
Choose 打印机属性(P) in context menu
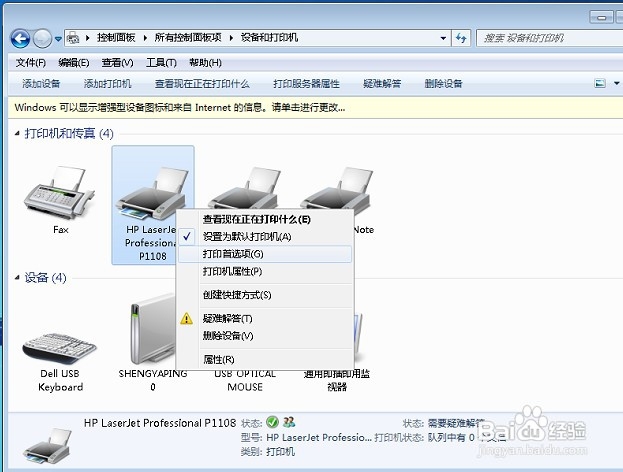tap(265, 272)
